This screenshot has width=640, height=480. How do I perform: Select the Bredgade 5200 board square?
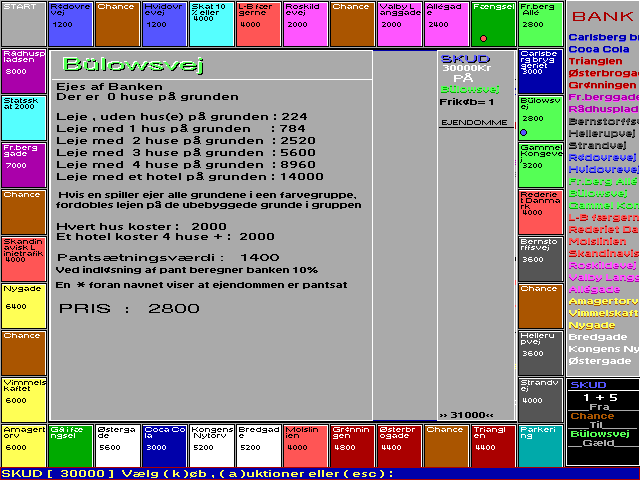click(259, 446)
